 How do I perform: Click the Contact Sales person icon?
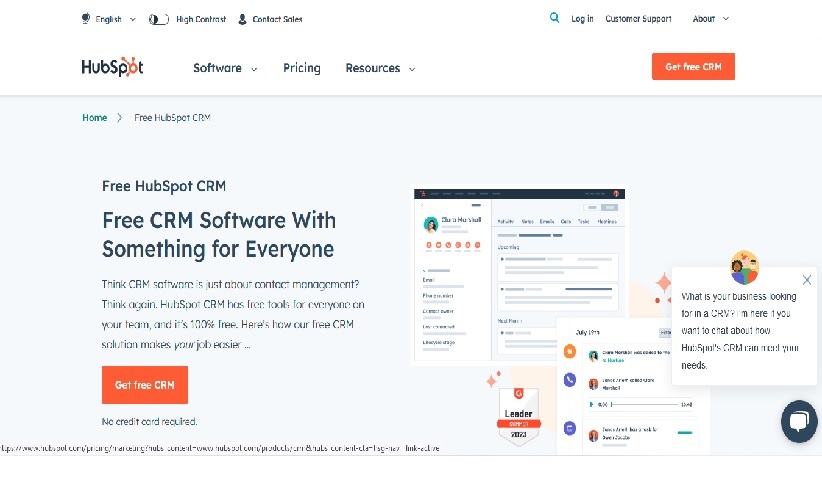(242, 19)
